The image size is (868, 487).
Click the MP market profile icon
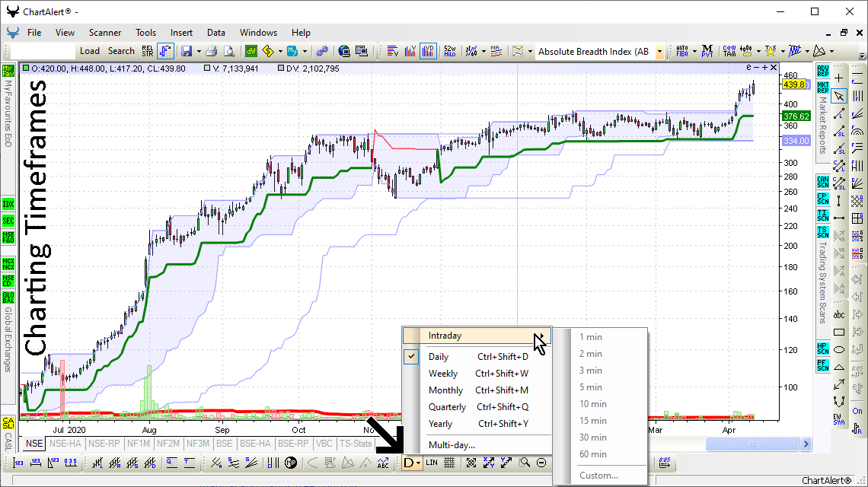291,463
